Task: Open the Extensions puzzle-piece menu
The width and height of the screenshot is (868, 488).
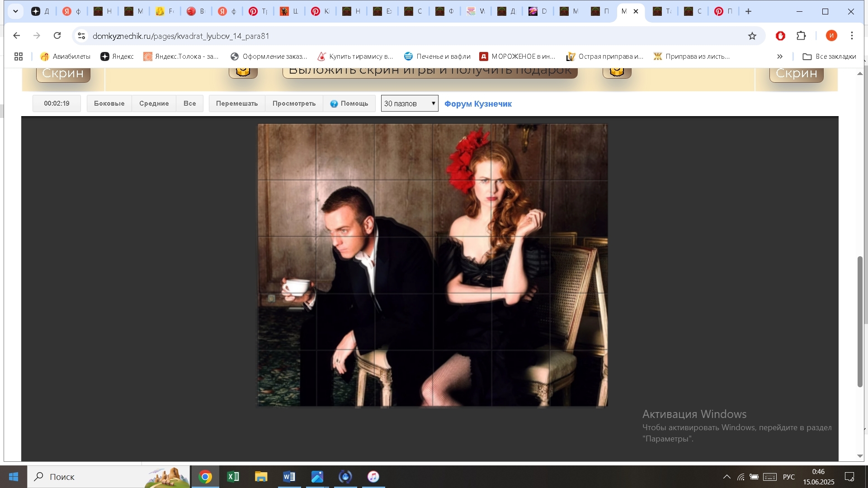Action: click(801, 36)
